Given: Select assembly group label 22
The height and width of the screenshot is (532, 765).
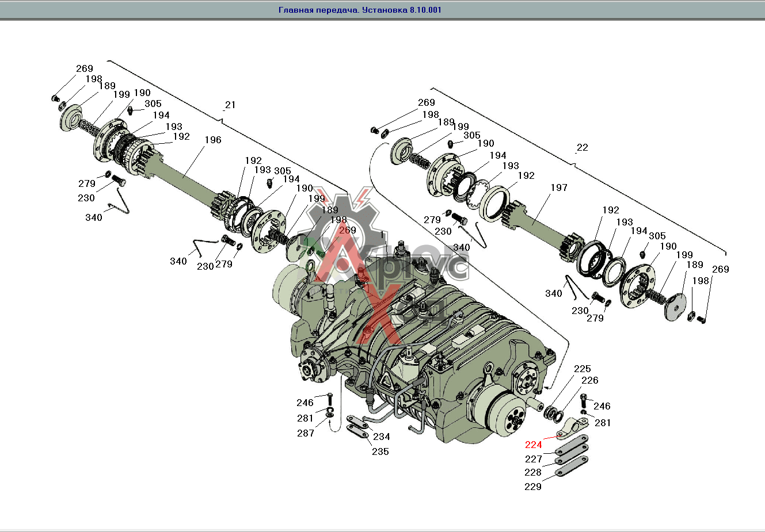Looking at the screenshot, I should [x=582, y=147].
